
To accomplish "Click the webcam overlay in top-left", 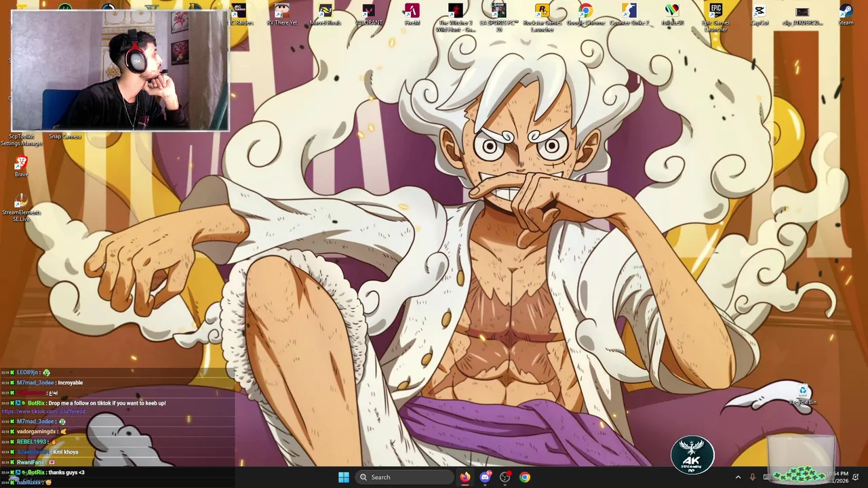I will 120,70.
